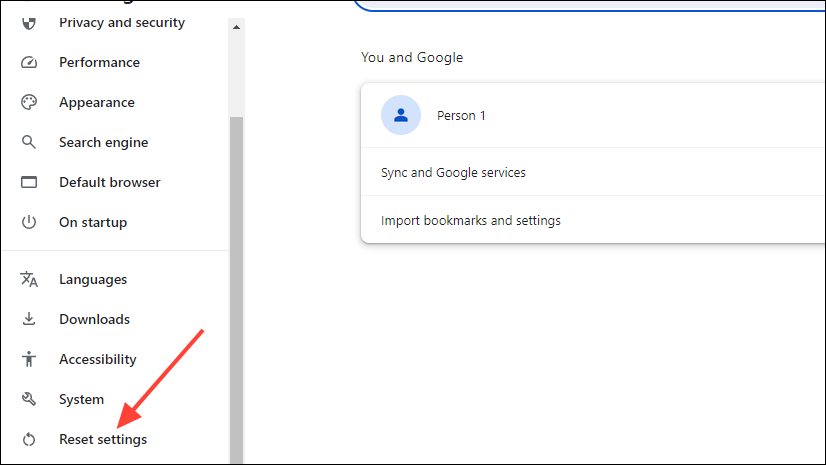Screen dimensions: 826x465
Task: Click the Person 1 profile avatar
Action: click(401, 115)
